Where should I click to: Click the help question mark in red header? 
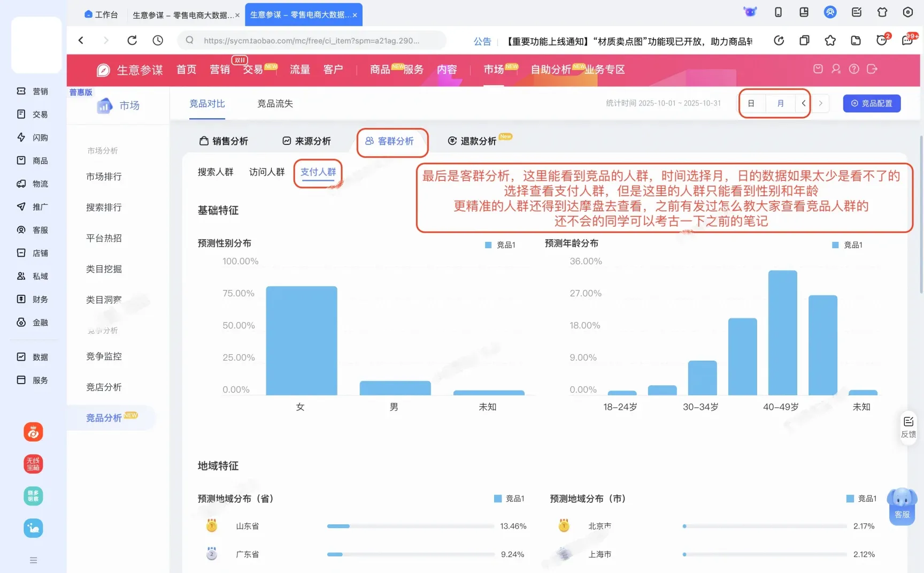pos(854,69)
